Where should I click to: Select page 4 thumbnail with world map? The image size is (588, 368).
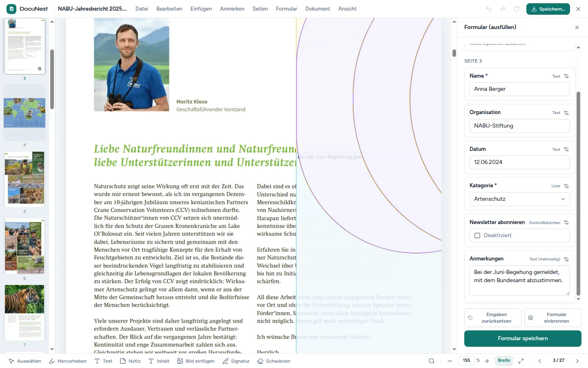pyautogui.click(x=24, y=113)
